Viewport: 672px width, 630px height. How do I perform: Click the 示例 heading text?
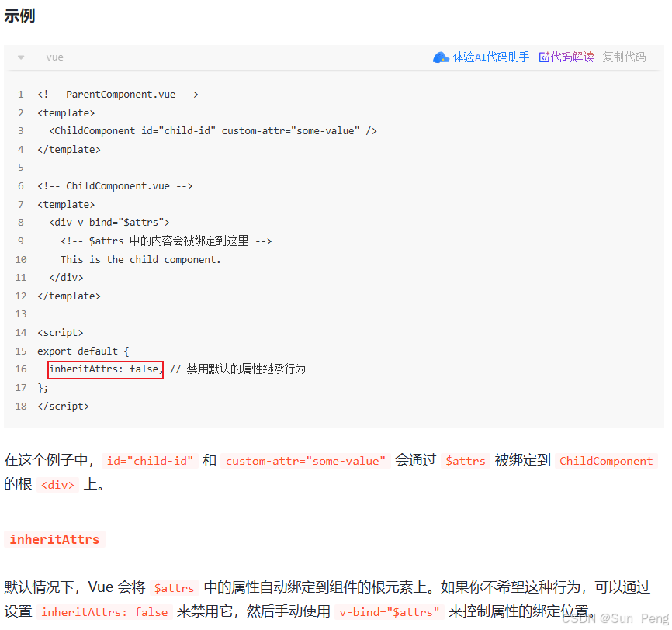click(x=19, y=16)
